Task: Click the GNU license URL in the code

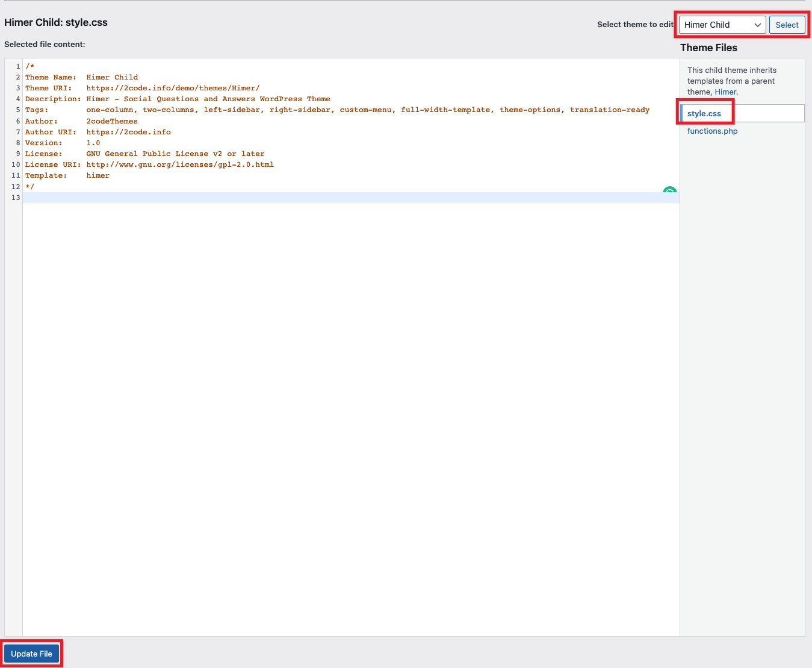Action: (180, 164)
